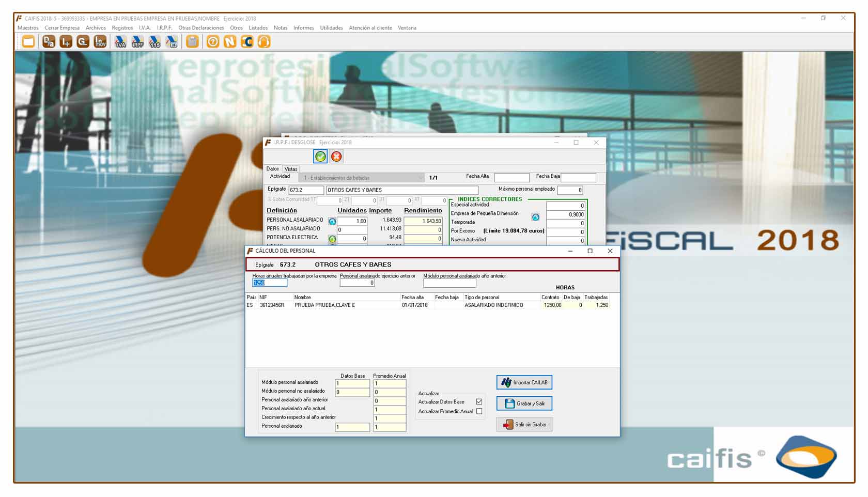
Task: Open the Registros menu
Action: [122, 28]
